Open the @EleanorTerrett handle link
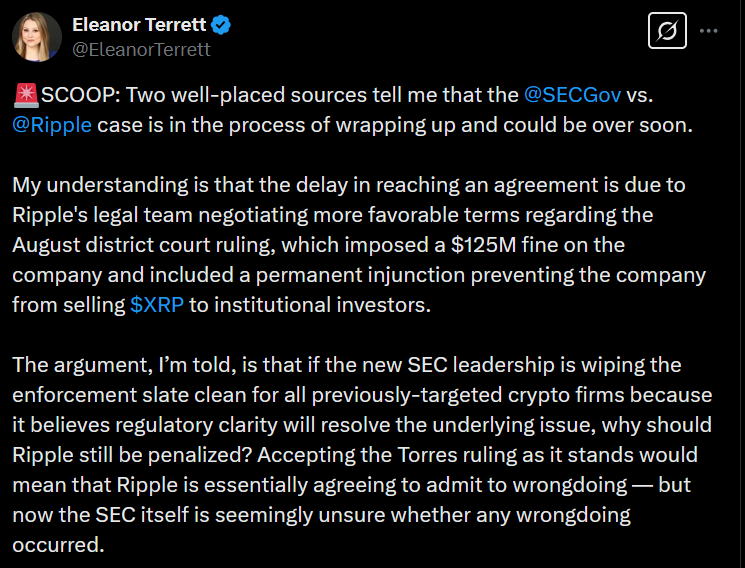 click(142, 48)
